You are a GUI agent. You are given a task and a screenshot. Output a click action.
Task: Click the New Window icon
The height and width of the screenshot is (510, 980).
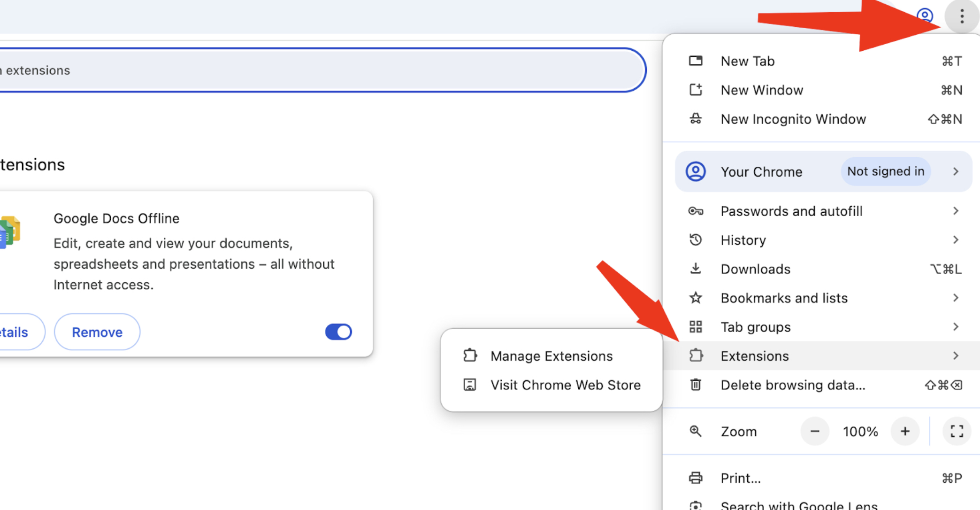tap(696, 90)
